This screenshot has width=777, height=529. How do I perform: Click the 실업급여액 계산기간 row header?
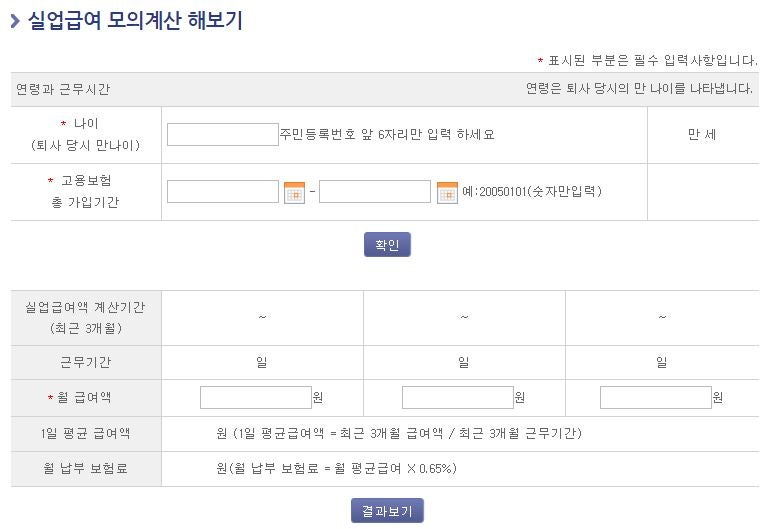click(86, 318)
